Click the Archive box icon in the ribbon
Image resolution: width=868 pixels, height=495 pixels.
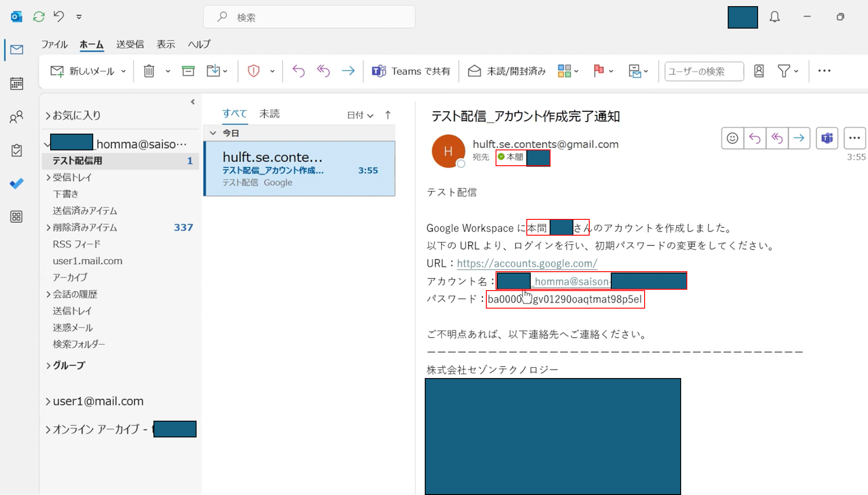point(188,71)
